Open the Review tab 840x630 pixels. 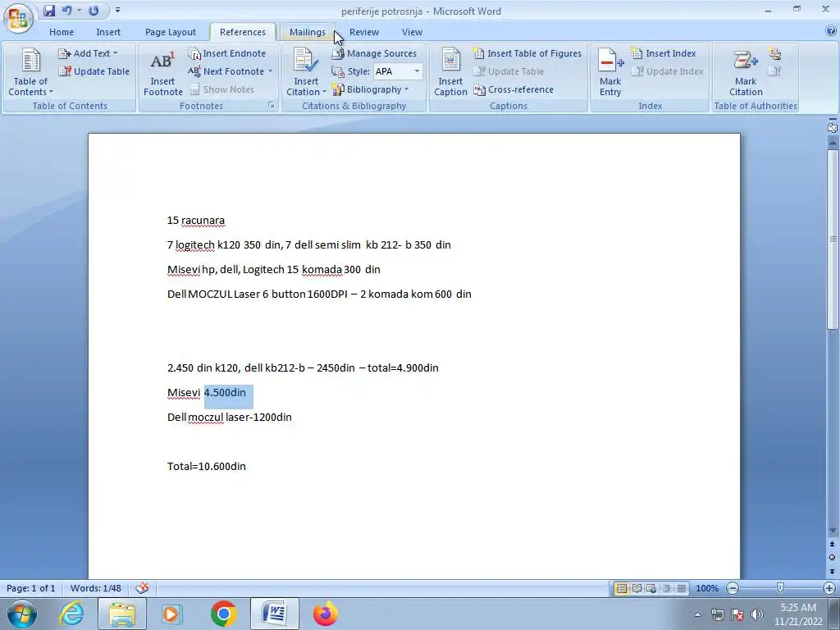coord(363,32)
